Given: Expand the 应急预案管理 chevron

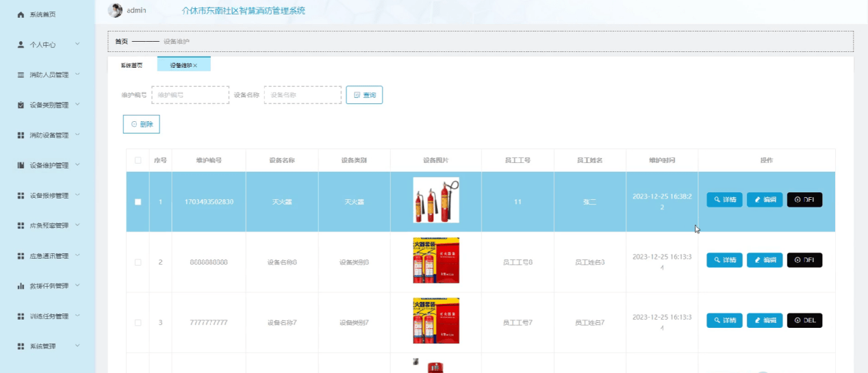Looking at the screenshot, I should [x=77, y=224].
